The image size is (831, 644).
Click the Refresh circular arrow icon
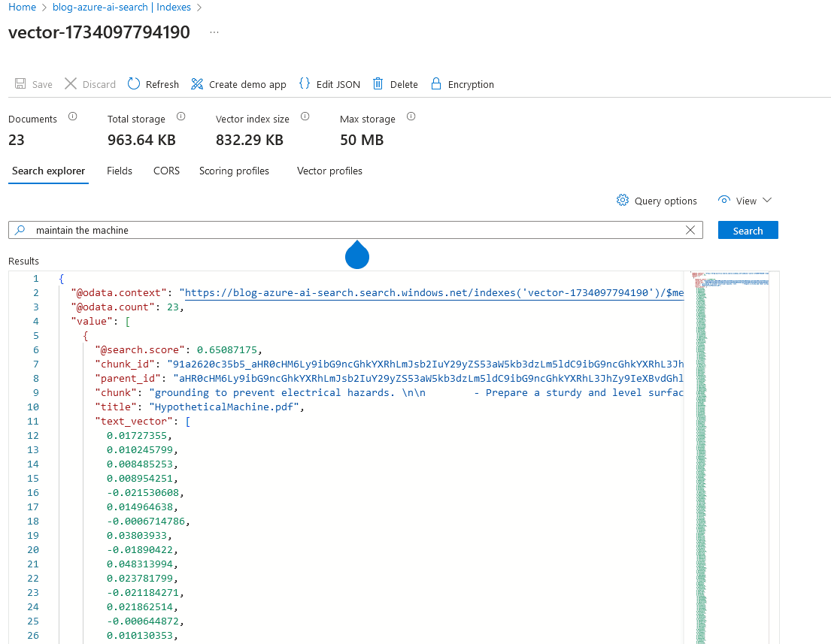134,83
